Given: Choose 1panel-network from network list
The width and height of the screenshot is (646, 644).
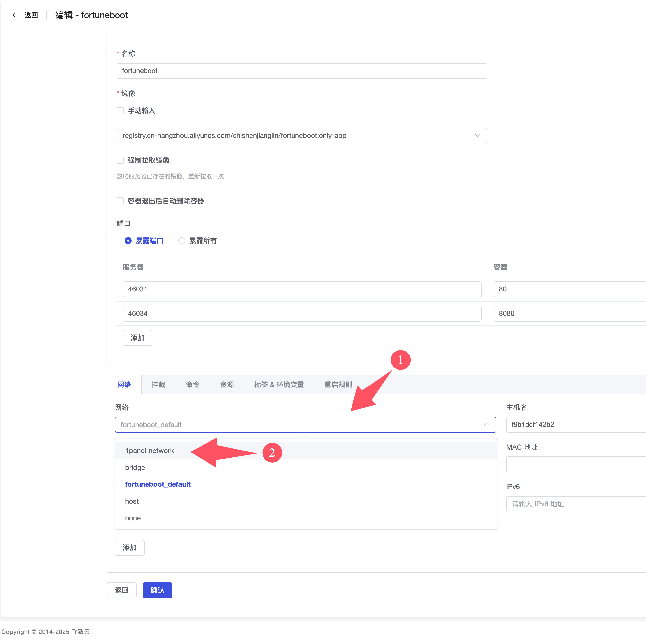Looking at the screenshot, I should (x=149, y=451).
